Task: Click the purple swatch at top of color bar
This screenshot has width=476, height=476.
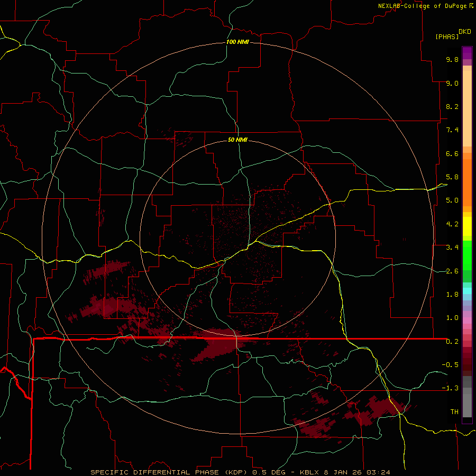Action: [467, 53]
